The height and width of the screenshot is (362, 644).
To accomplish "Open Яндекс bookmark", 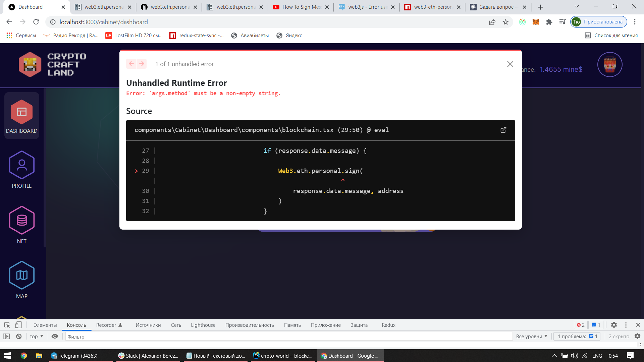I will point(289,36).
